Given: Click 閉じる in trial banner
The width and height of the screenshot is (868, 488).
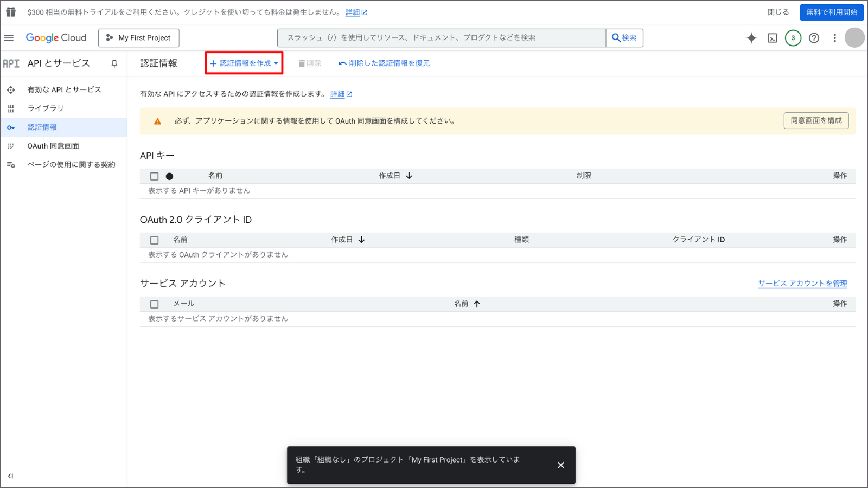Looking at the screenshot, I should [778, 12].
